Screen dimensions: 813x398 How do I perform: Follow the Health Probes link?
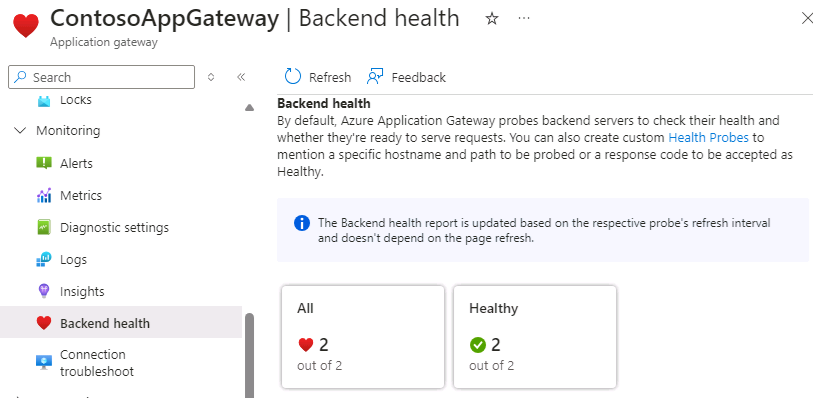tap(708, 138)
